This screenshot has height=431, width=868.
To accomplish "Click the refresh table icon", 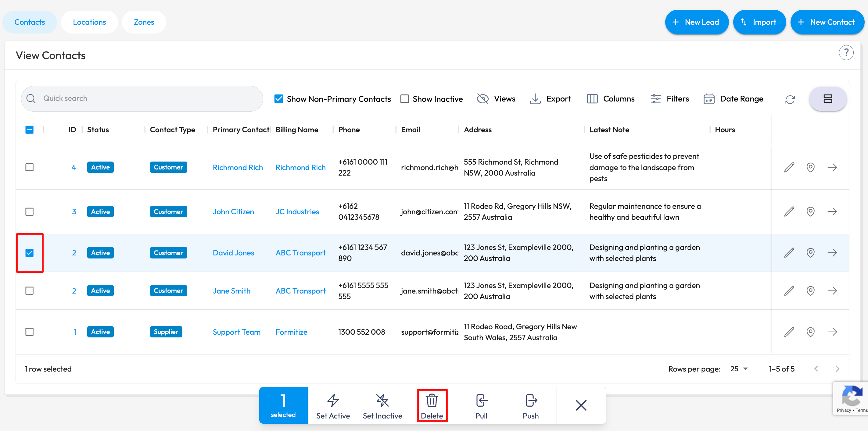I will point(790,99).
